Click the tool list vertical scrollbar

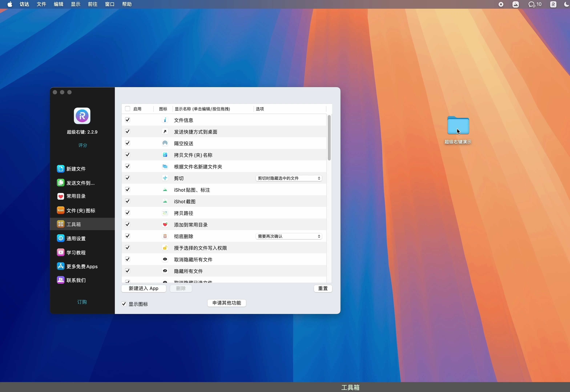click(329, 138)
